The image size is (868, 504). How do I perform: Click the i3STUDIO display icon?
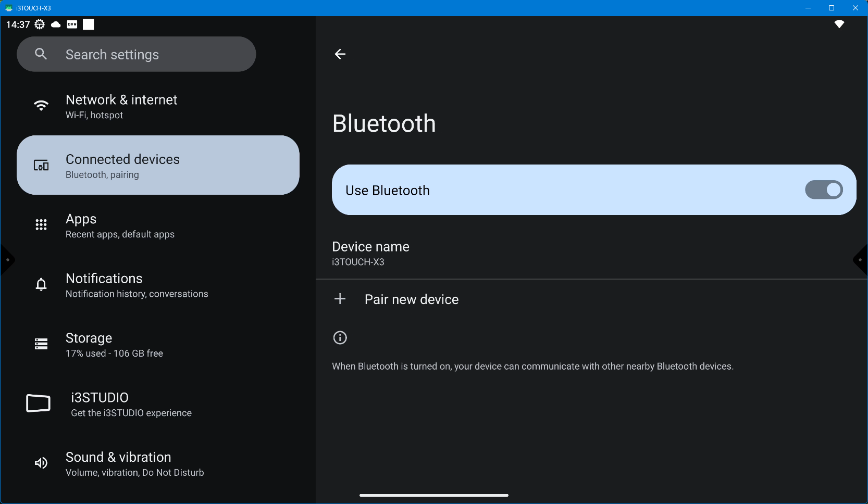(39, 404)
